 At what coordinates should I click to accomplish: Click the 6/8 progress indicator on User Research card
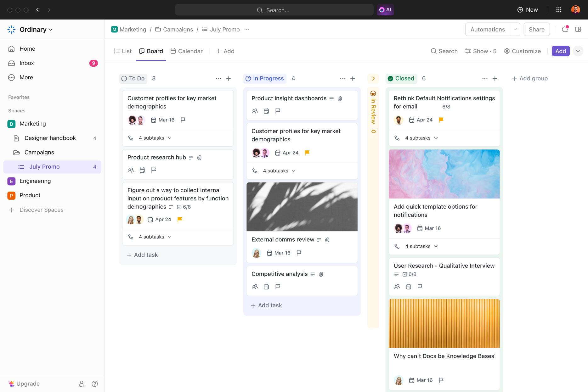(x=409, y=274)
